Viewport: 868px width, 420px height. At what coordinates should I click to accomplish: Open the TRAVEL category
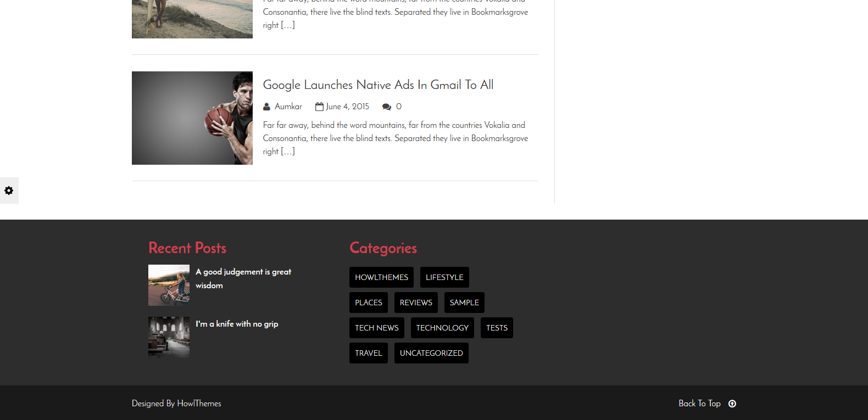(368, 353)
